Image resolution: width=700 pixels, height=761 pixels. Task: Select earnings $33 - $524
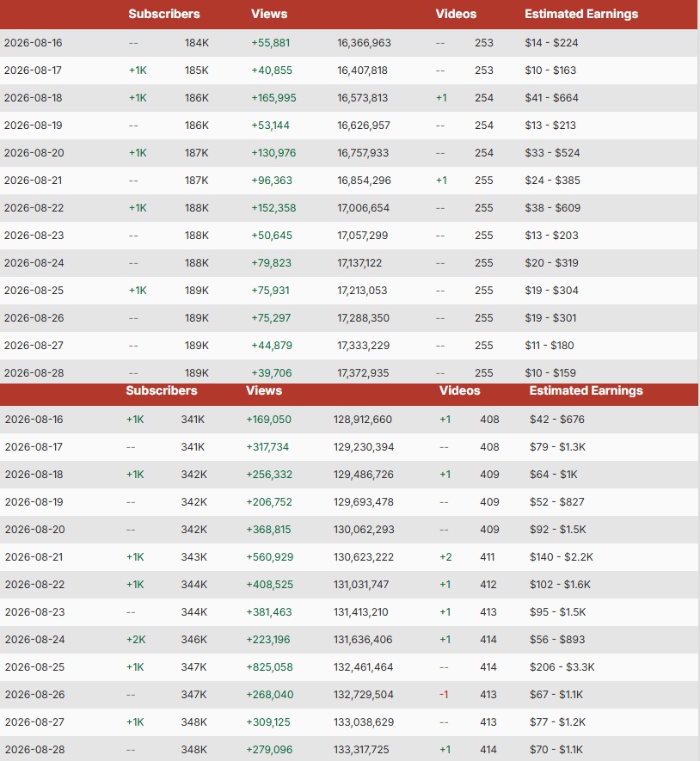[x=552, y=153]
